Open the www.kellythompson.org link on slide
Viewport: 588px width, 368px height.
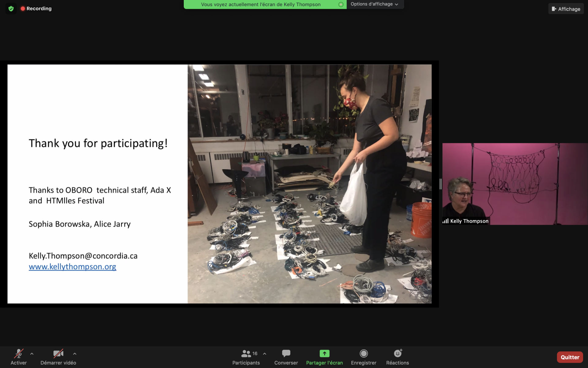[x=73, y=266]
